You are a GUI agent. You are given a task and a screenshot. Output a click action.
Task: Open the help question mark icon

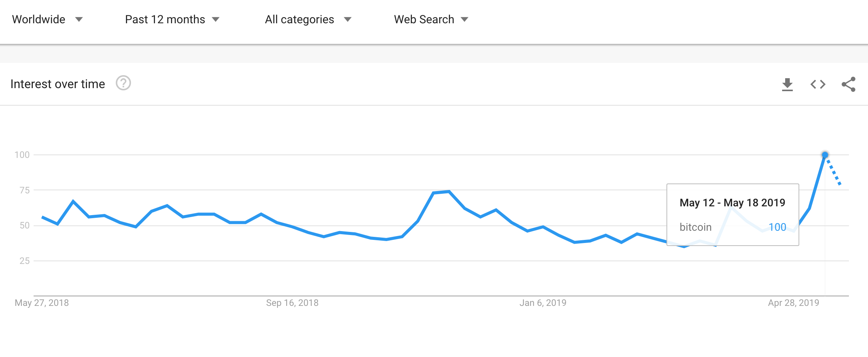pos(123,83)
